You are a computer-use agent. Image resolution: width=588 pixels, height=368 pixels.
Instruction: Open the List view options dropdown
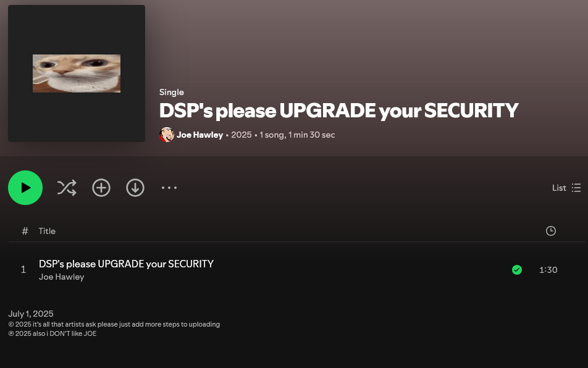tap(566, 188)
